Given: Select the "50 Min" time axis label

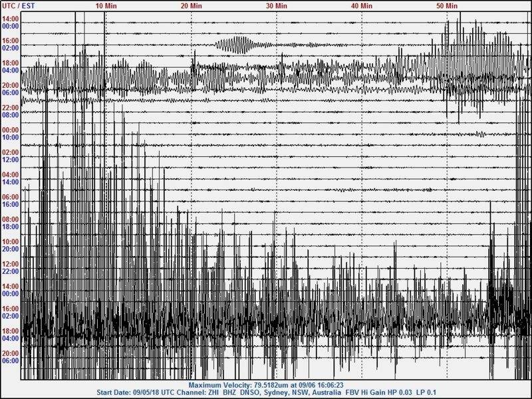Looking at the screenshot, I should [x=447, y=6].
